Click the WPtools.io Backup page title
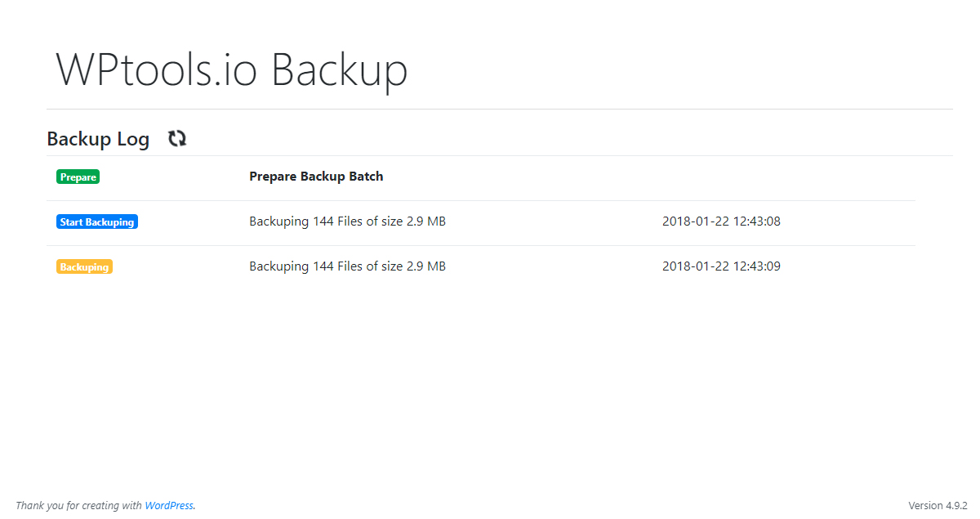980x519 pixels. point(231,69)
